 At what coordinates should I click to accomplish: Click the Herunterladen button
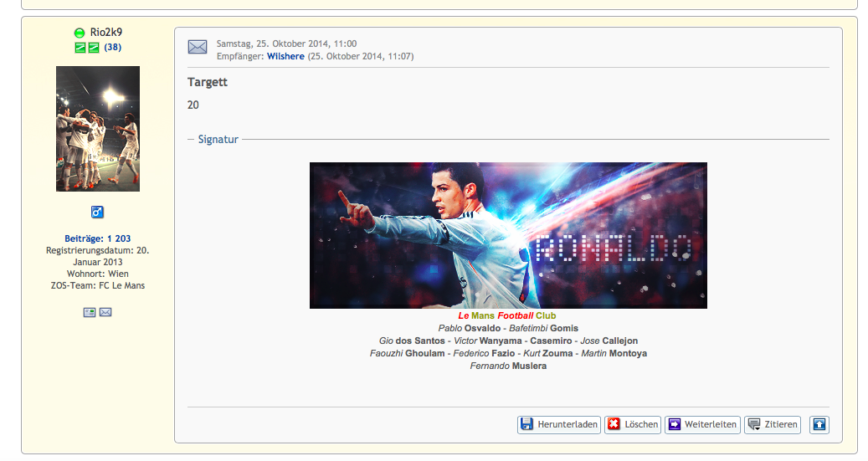559,424
